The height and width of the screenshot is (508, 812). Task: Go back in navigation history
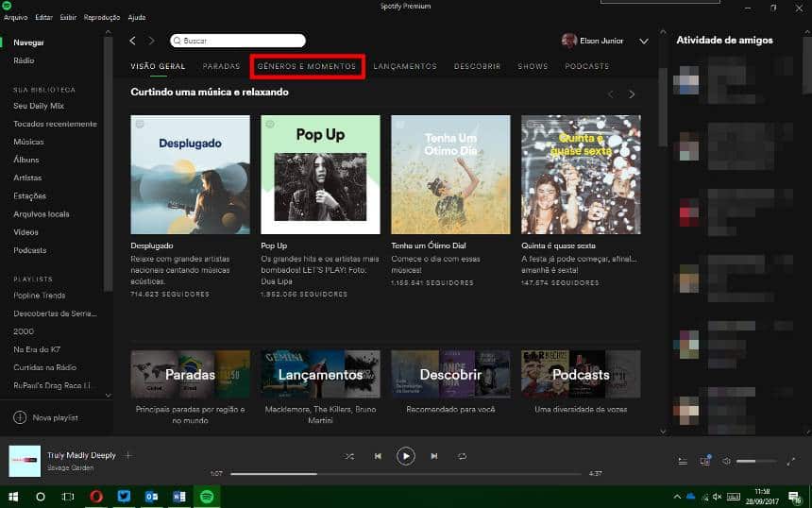pyautogui.click(x=132, y=41)
